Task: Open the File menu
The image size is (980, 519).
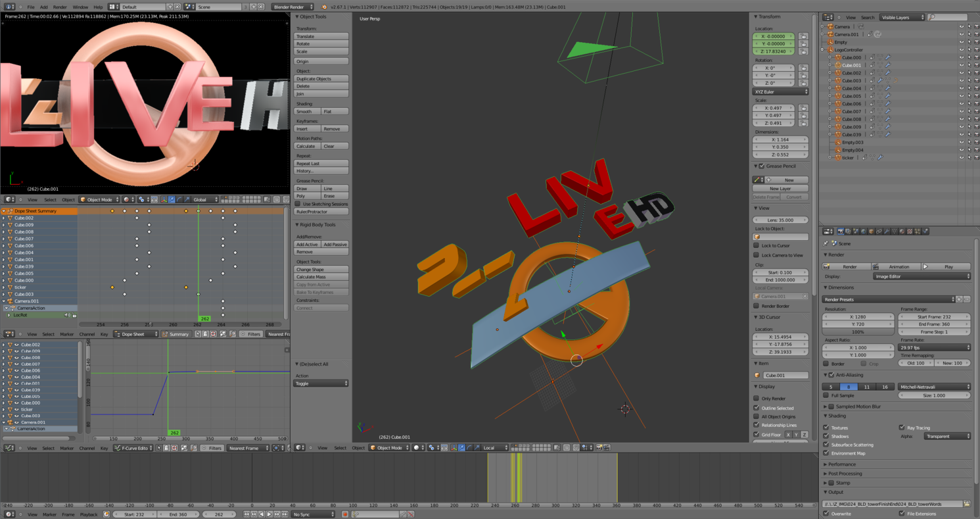Action: click(31, 7)
